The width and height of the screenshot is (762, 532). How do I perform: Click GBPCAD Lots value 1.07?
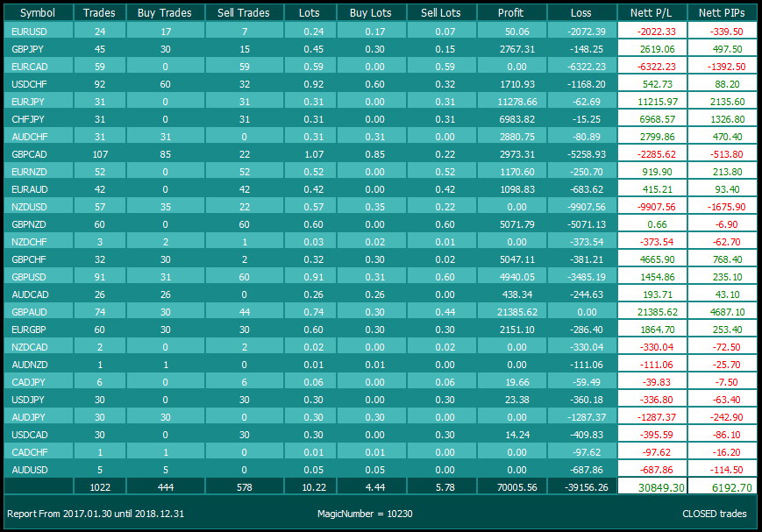click(x=313, y=154)
